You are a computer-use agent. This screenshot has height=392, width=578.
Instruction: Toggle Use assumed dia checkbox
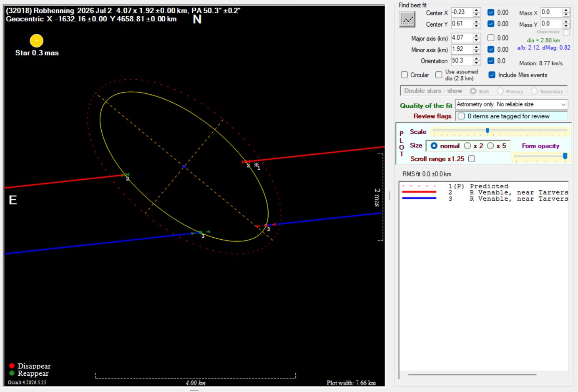pyautogui.click(x=439, y=75)
